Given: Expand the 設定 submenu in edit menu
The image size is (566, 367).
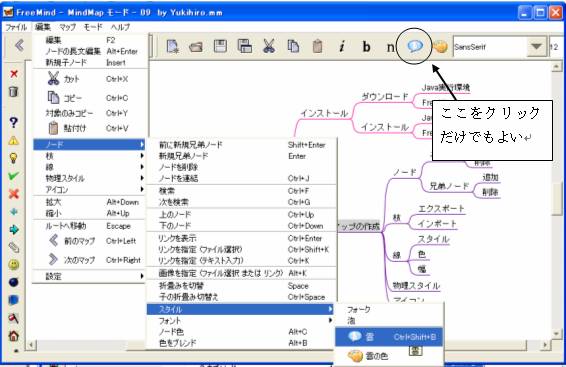Looking at the screenshot, I should point(89,276).
